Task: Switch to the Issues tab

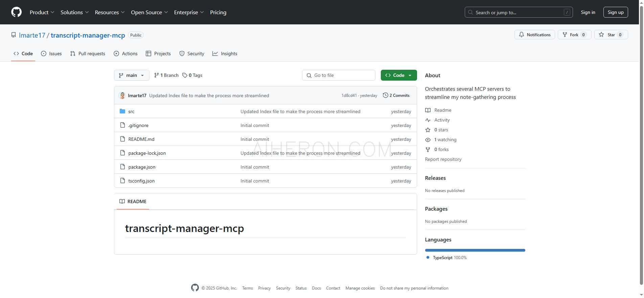Action: coord(51,54)
